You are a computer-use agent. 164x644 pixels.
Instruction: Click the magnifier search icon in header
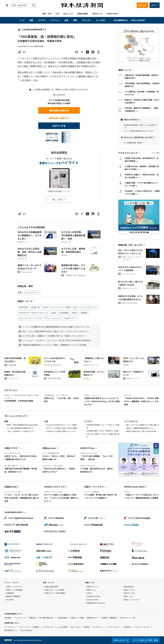pyautogui.click(x=34, y=5)
